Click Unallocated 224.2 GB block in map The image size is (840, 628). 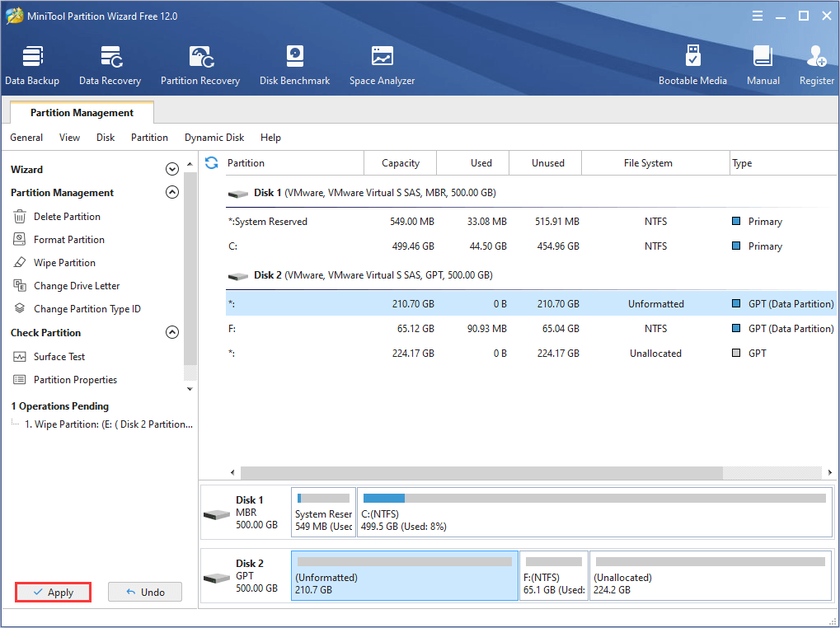711,575
